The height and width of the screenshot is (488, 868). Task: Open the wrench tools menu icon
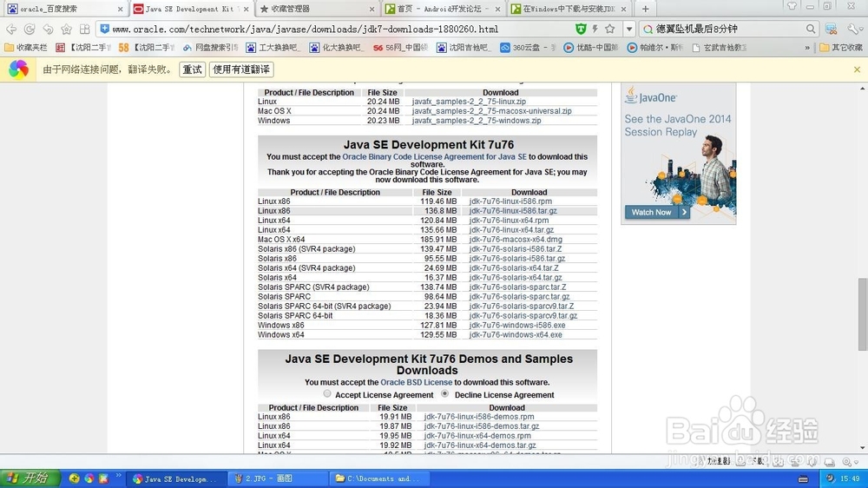pyautogui.click(x=853, y=29)
